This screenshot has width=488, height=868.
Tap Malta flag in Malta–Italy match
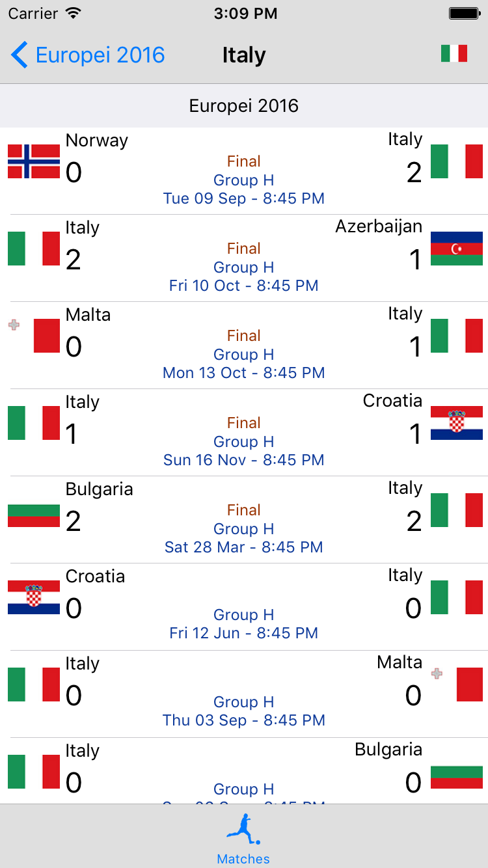coord(34,336)
